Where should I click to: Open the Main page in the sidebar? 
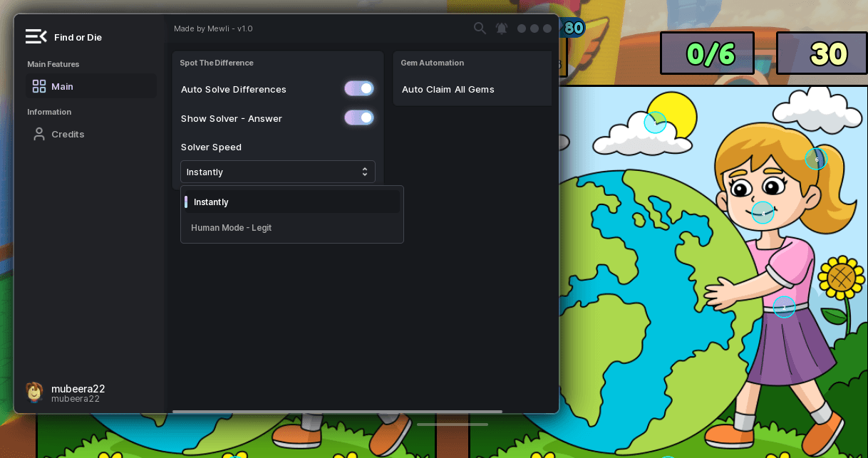[91, 86]
